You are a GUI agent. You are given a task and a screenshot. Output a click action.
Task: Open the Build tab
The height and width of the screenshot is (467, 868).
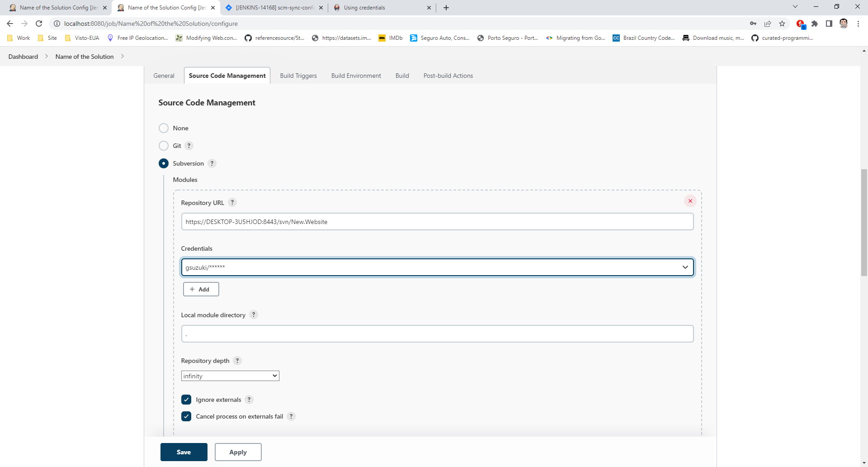point(402,76)
